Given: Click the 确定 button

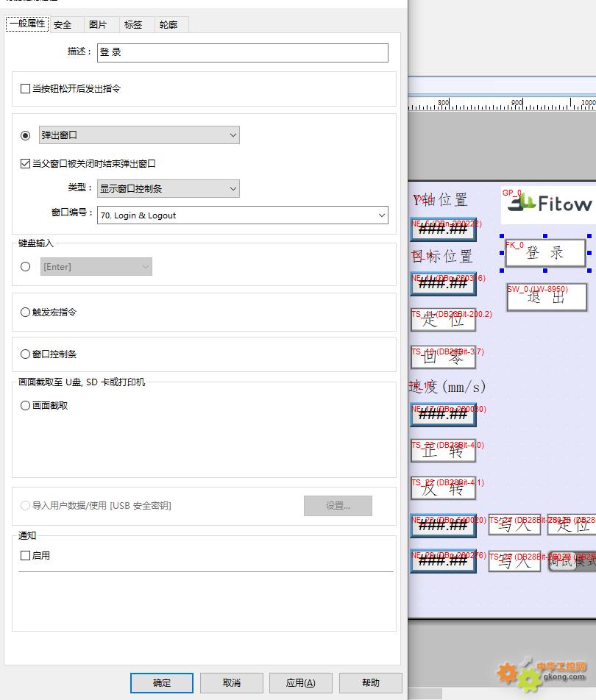Looking at the screenshot, I should [162, 683].
